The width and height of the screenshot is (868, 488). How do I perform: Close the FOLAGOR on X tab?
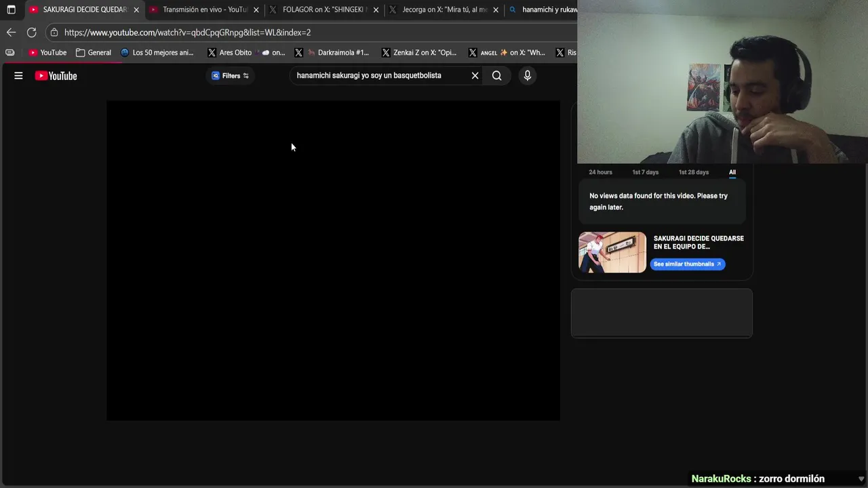(x=376, y=10)
